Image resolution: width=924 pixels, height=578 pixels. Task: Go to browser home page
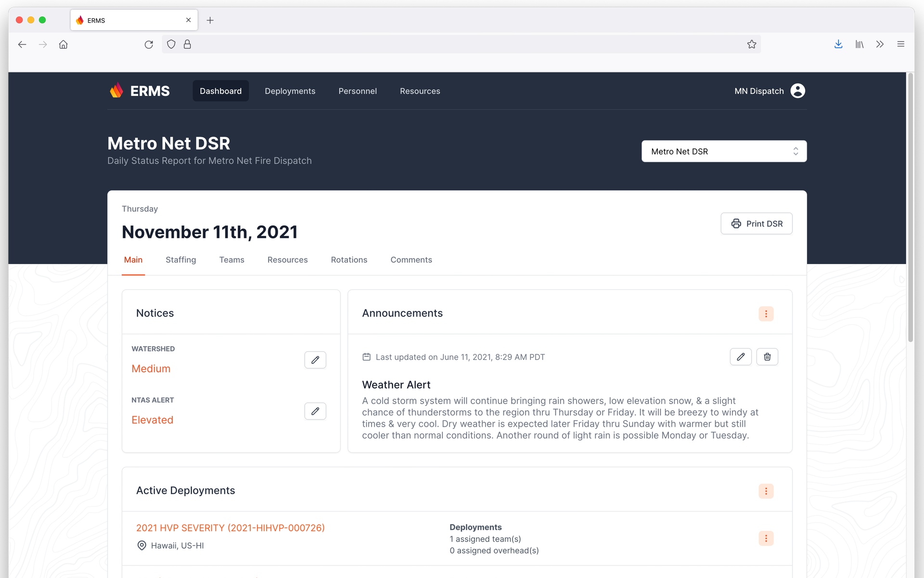point(63,44)
